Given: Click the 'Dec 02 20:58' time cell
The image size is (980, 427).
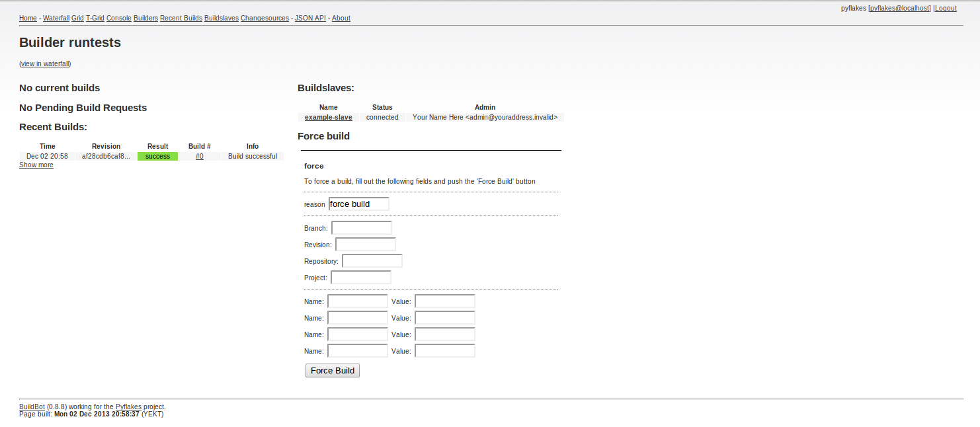Looking at the screenshot, I should 47,157.
